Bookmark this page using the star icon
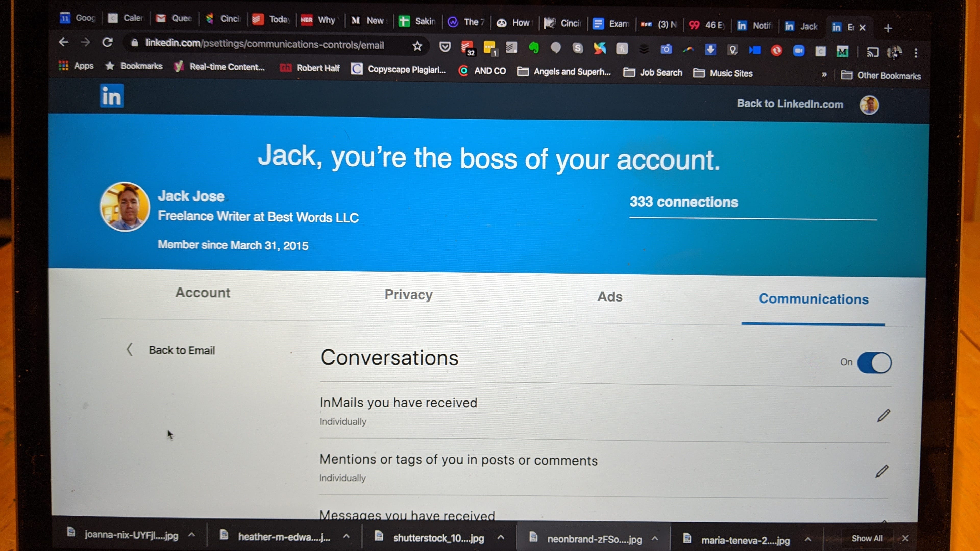This screenshot has width=980, height=551. (417, 46)
